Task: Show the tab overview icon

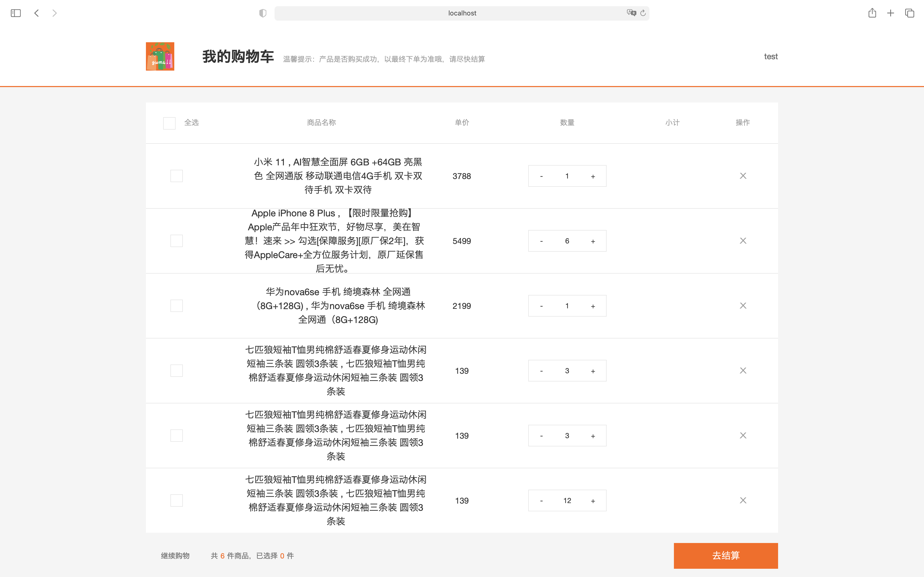Action: pos(910,13)
